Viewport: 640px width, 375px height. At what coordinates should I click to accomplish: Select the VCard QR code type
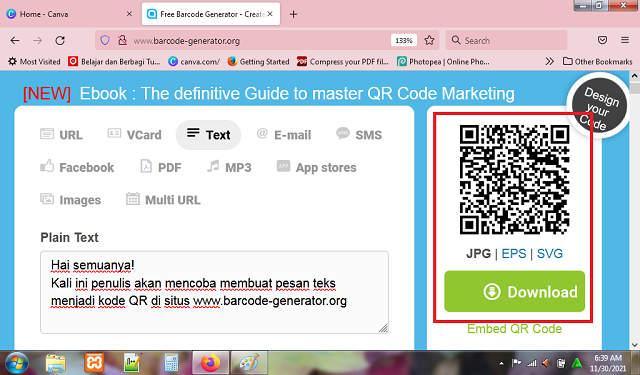pyautogui.click(x=134, y=135)
